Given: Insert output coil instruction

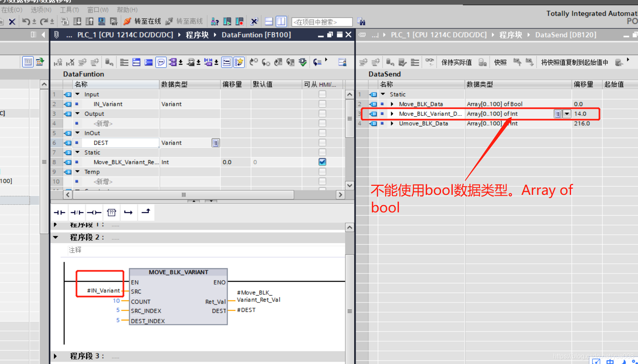Looking at the screenshot, I should 94,212.
